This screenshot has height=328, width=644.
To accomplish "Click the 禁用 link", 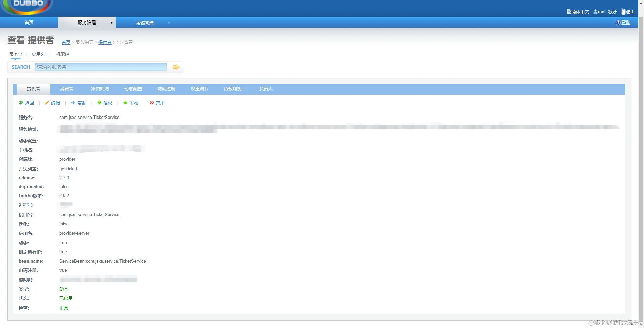I will point(160,103).
